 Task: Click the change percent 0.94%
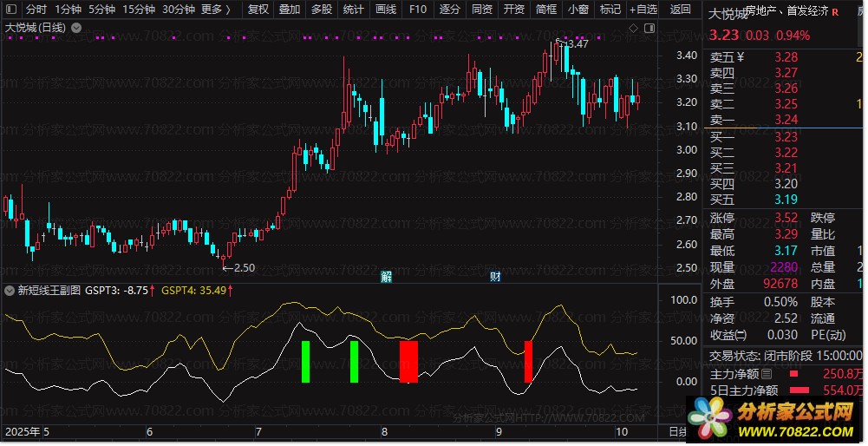click(793, 36)
